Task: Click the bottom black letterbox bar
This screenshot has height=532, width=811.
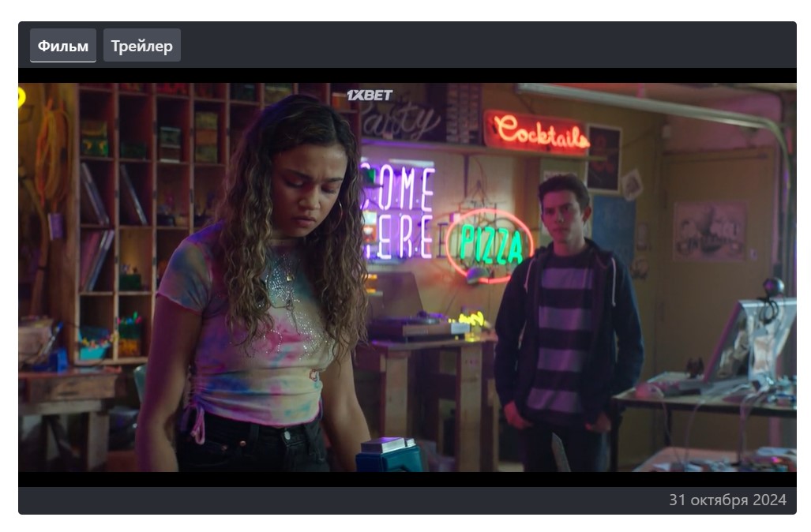Action: point(407,479)
